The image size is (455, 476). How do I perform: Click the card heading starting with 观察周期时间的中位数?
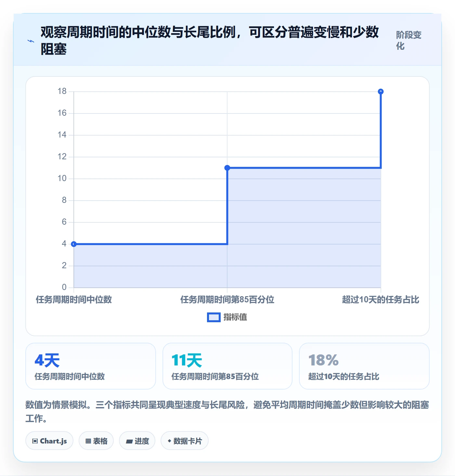pyautogui.click(x=210, y=41)
